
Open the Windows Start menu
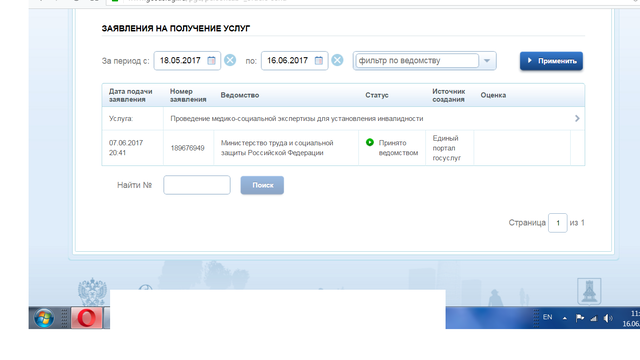(44, 318)
